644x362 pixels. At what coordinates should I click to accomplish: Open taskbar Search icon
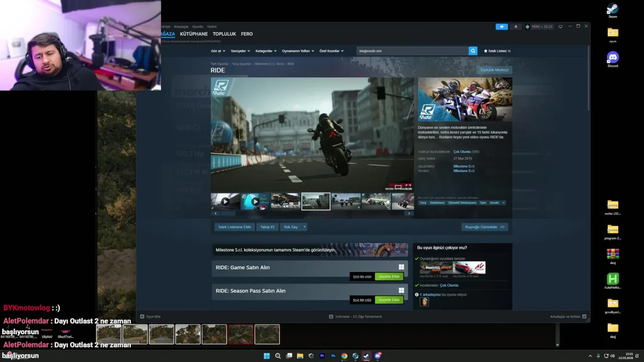[278, 356]
